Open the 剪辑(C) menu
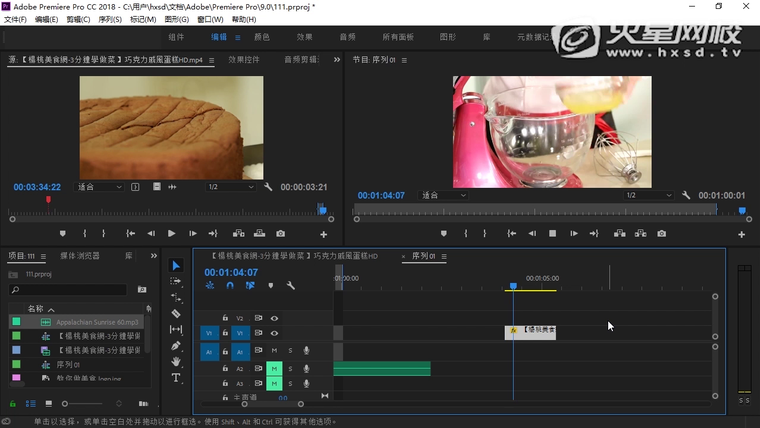The width and height of the screenshot is (760, 428). point(77,19)
